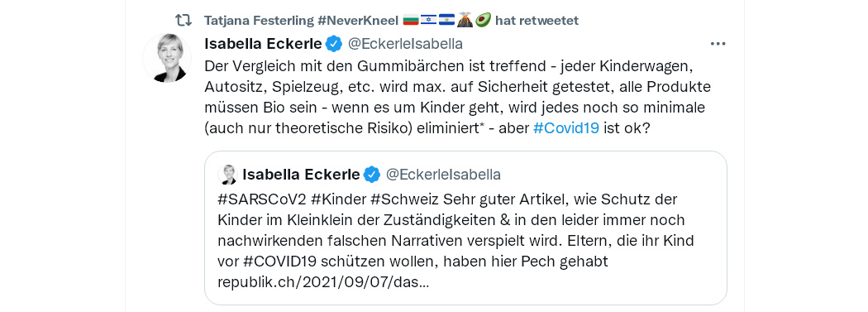Click the small avatar in quoted tweet

point(227,175)
